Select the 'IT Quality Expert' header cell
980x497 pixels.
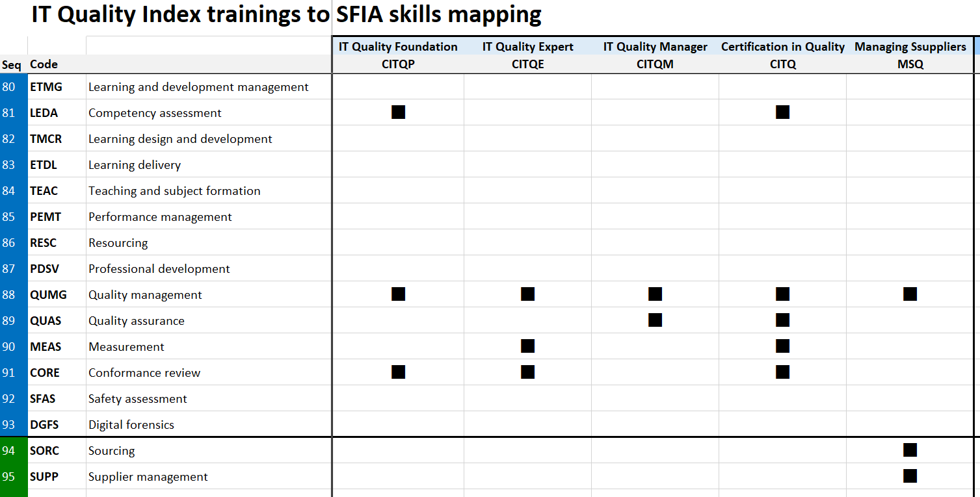click(x=528, y=47)
